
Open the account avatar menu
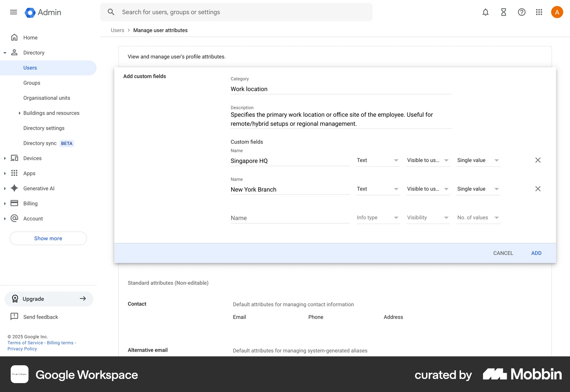[557, 12]
